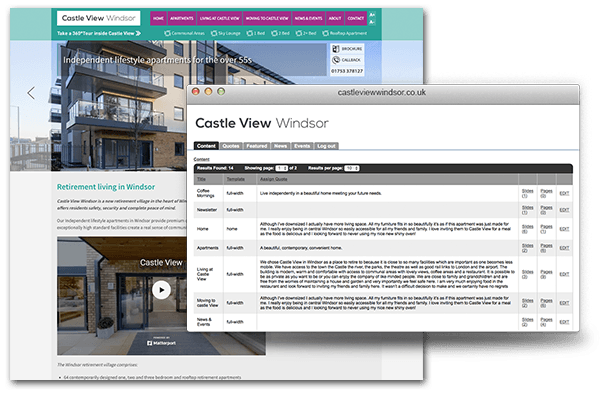Sort table by Title column
Image resolution: width=600 pixels, height=400 pixels.
click(x=201, y=179)
